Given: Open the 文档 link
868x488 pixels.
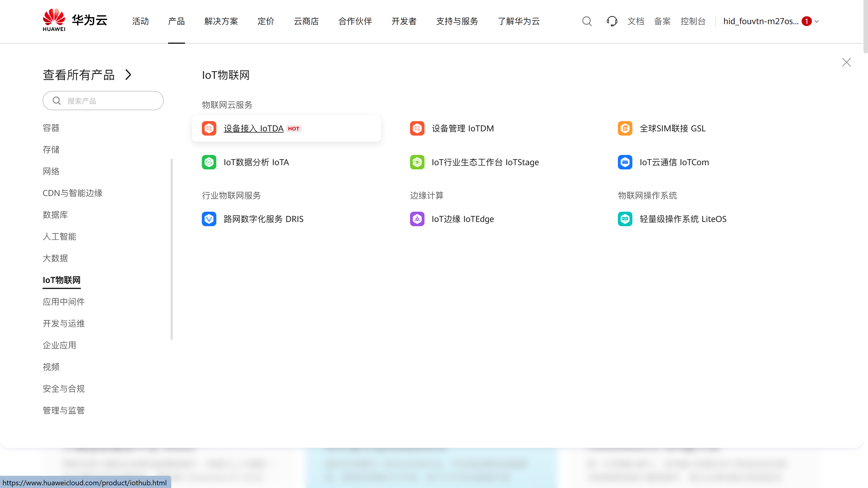Looking at the screenshot, I should click(635, 21).
